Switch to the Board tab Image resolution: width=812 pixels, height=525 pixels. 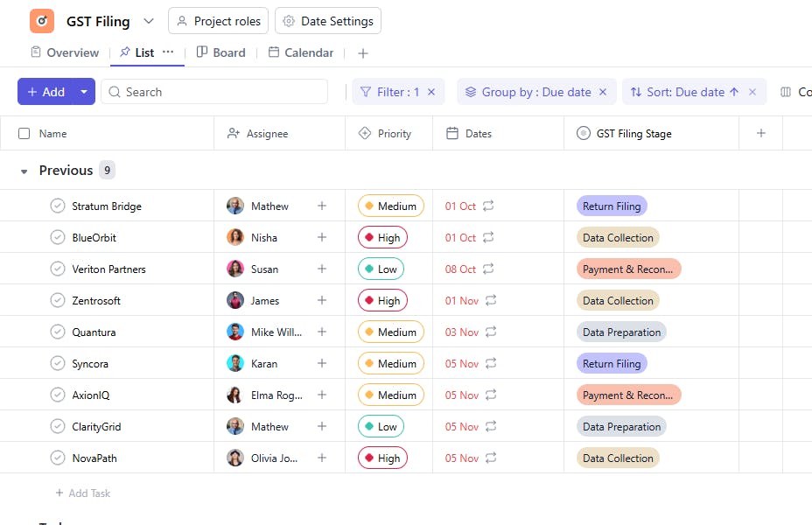pos(220,52)
